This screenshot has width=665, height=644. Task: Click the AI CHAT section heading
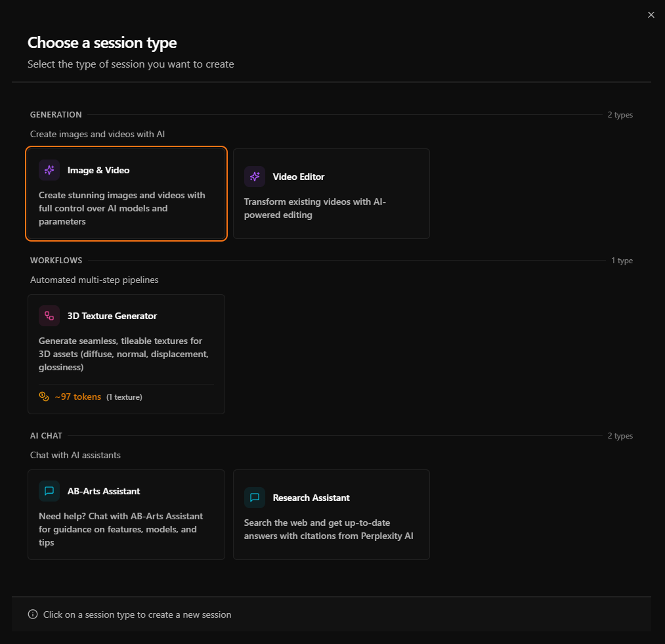[46, 436]
